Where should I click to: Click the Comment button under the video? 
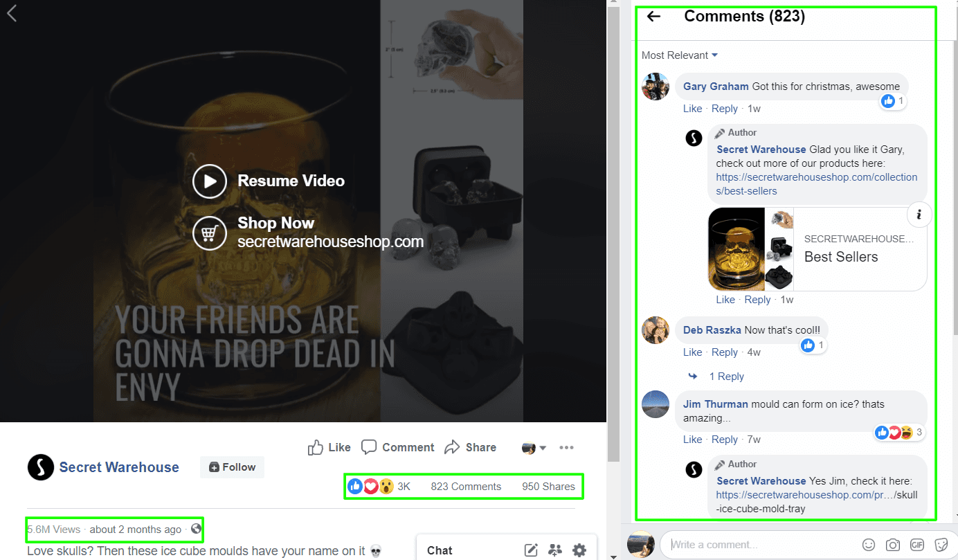click(398, 447)
